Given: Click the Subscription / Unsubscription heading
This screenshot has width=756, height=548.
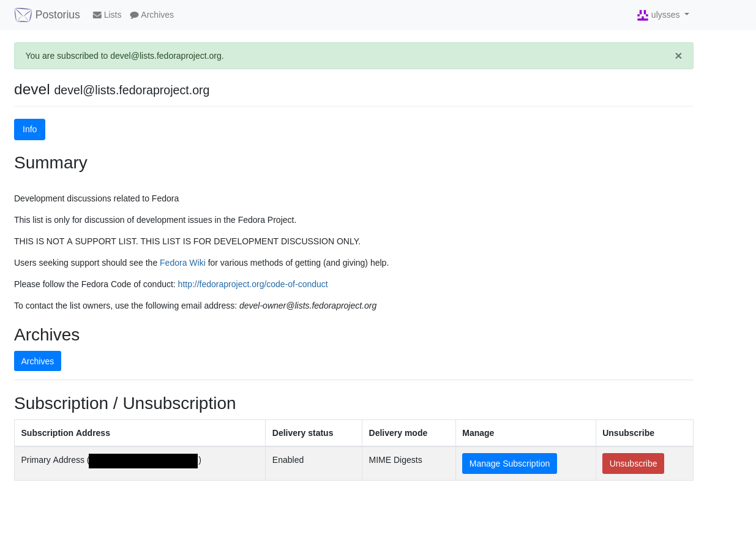Looking at the screenshot, I should [x=125, y=403].
